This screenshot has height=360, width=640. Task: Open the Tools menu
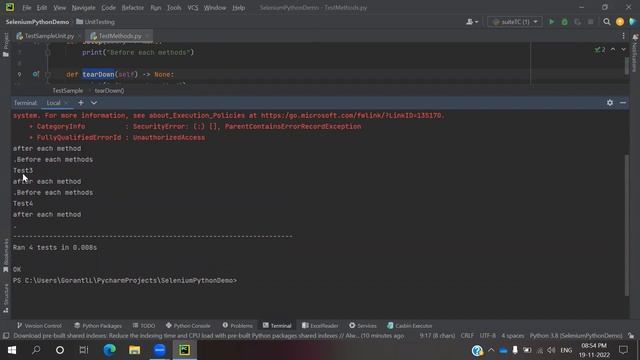click(x=174, y=8)
